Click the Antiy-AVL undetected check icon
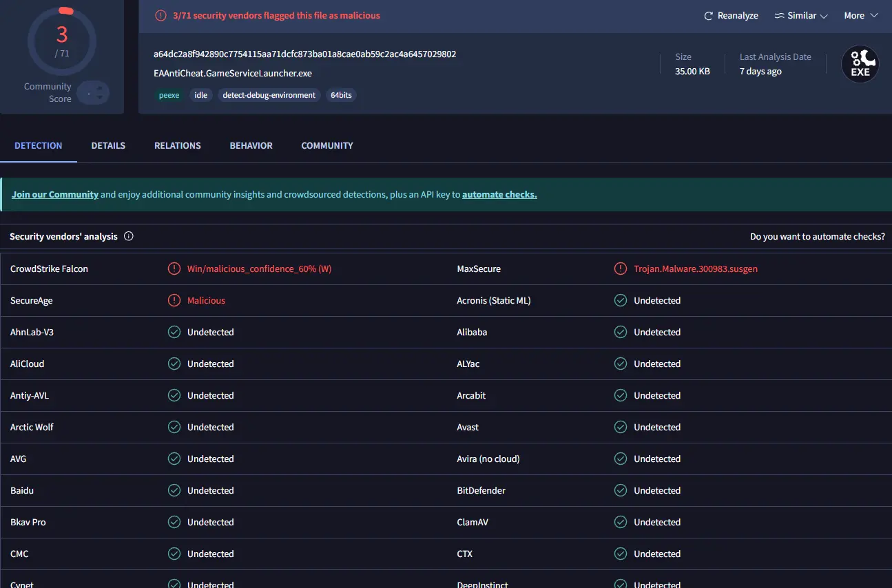Image resolution: width=892 pixels, height=588 pixels. [174, 395]
